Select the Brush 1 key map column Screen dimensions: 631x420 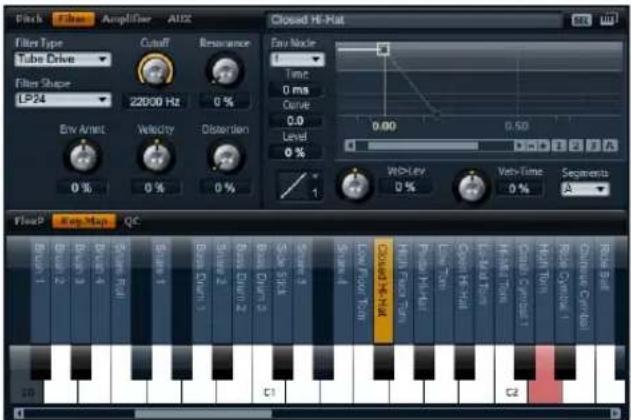coord(40,290)
